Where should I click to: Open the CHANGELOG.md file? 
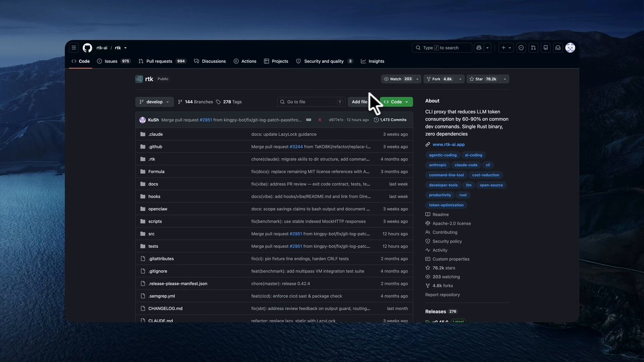(165, 309)
